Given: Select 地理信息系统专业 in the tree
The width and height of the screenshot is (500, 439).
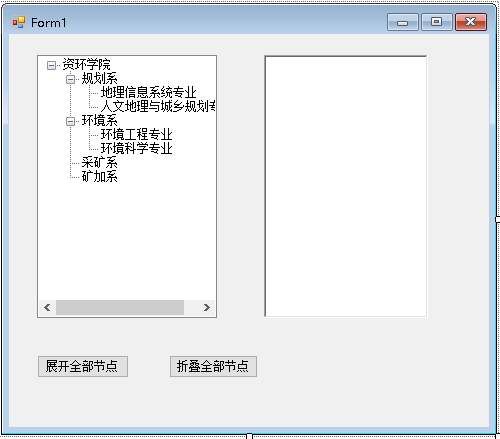Looking at the screenshot, I should pyautogui.click(x=148, y=93).
